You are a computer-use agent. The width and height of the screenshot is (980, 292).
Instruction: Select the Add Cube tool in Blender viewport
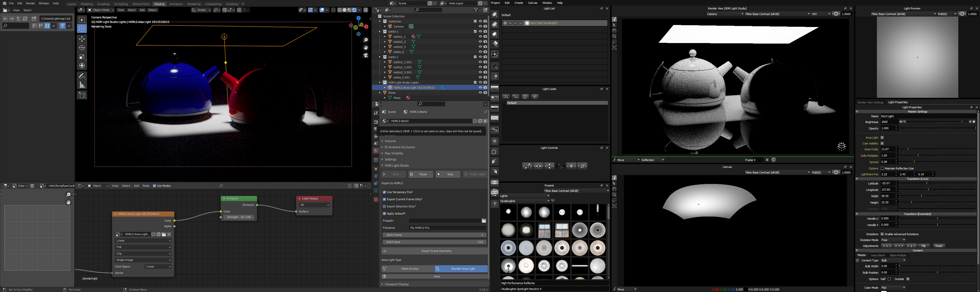point(82,95)
